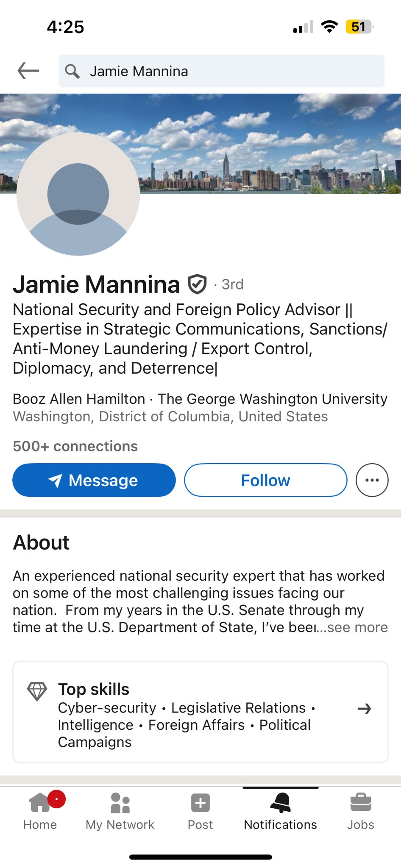Viewport: 401px width, 868px height.
Task: Tap the paper plane icon on Message
Action: pyautogui.click(x=55, y=481)
